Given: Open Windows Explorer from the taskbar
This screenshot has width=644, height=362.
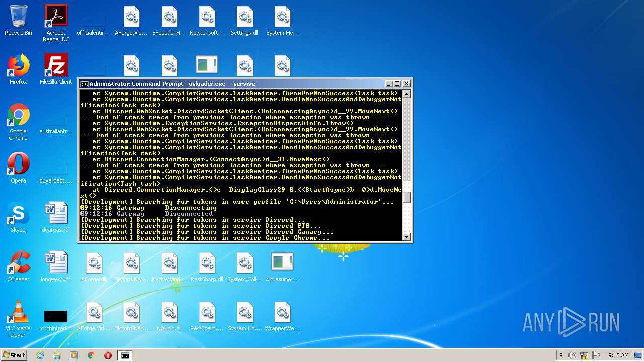Looking at the screenshot, I should tap(57, 355).
